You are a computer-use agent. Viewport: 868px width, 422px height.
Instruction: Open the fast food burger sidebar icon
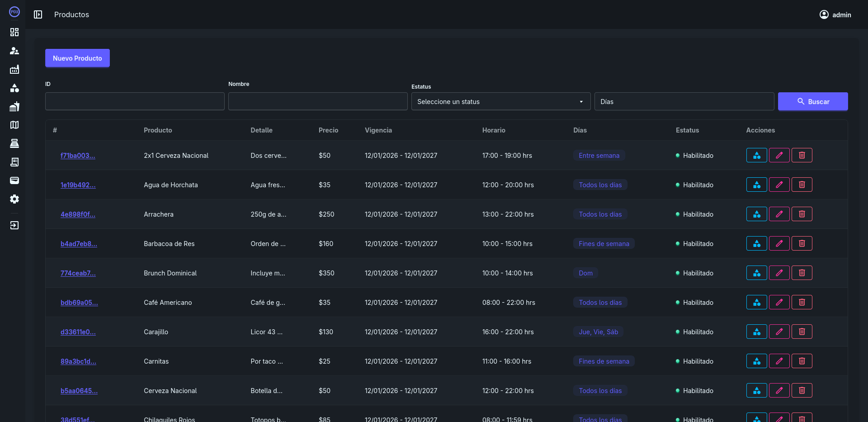[x=14, y=106]
